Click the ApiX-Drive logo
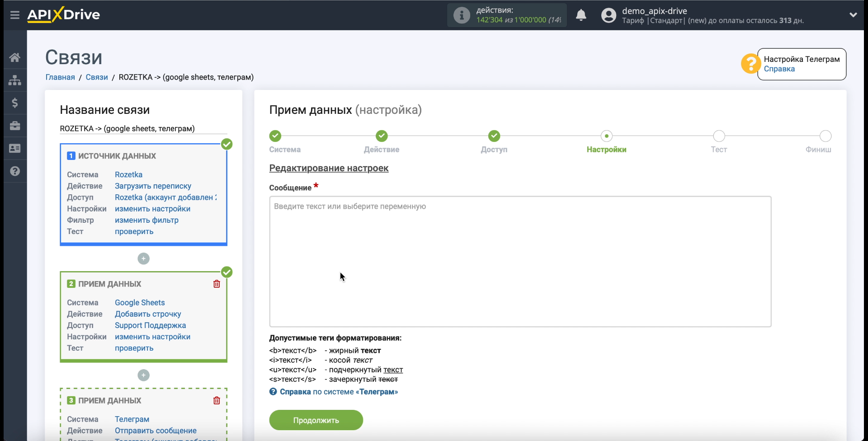868x441 pixels. tap(64, 14)
